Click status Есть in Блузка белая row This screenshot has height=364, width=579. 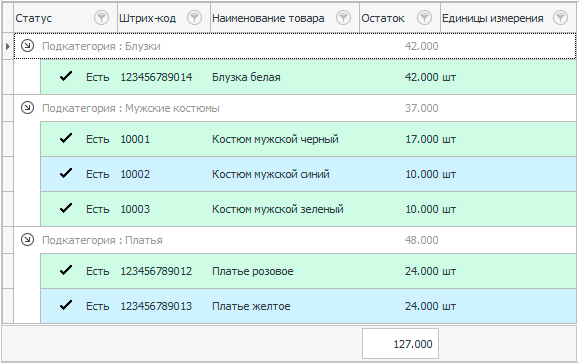point(97,77)
